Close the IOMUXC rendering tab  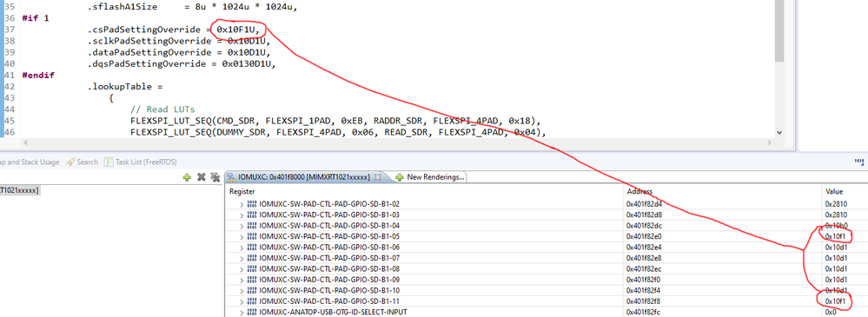pos(378,177)
